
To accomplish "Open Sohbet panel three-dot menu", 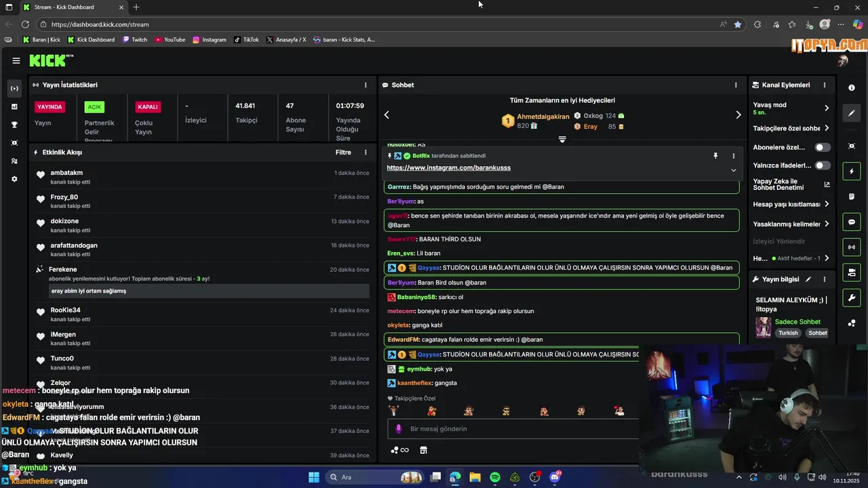I will pyautogui.click(x=736, y=85).
